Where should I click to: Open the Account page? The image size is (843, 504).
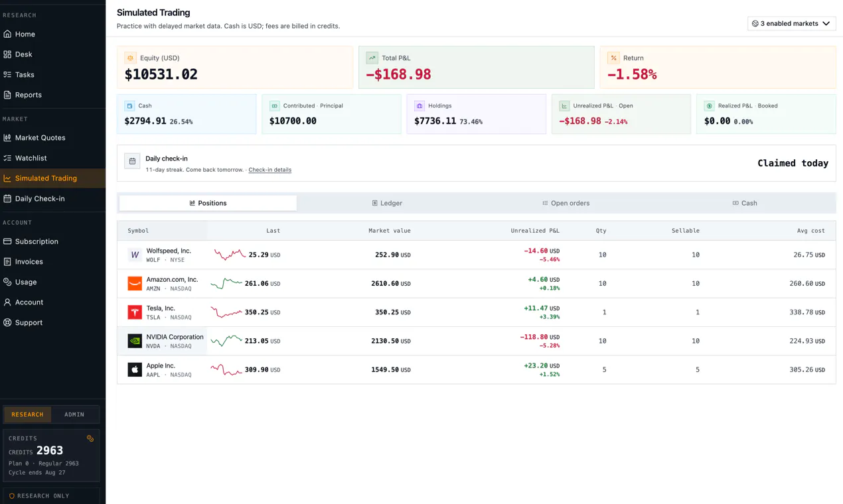click(29, 302)
